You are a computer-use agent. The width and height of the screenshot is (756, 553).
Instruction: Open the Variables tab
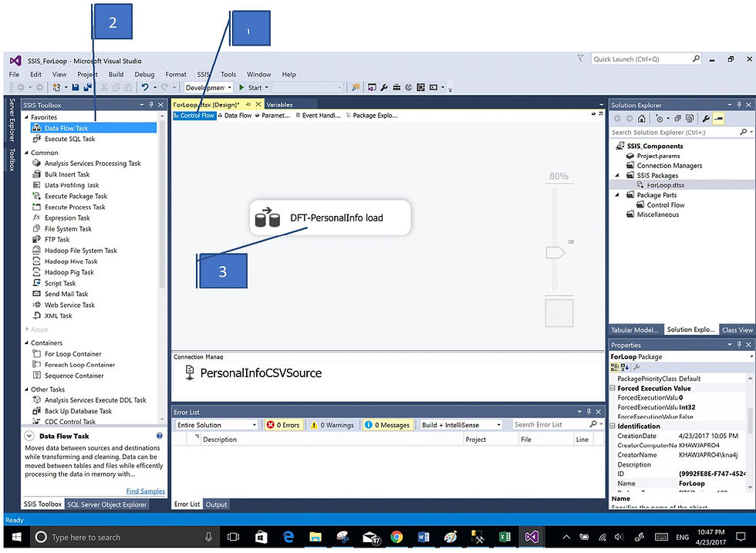279,105
